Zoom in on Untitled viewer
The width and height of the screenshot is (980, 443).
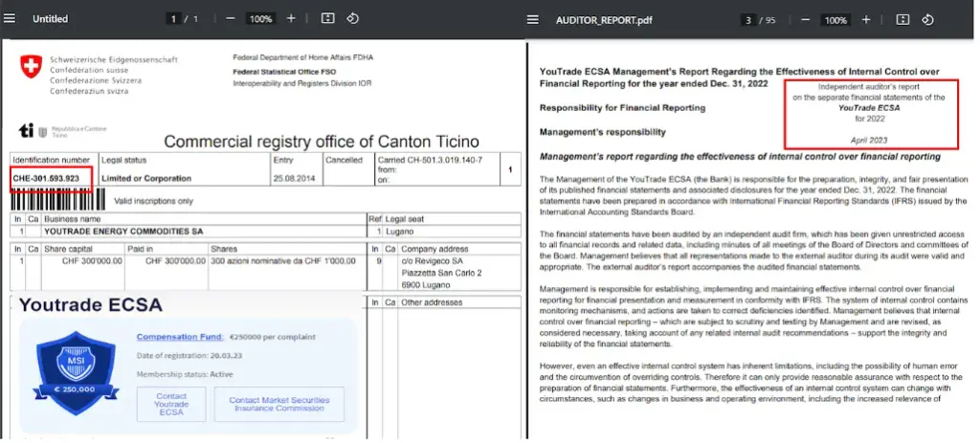pyautogui.click(x=291, y=19)
